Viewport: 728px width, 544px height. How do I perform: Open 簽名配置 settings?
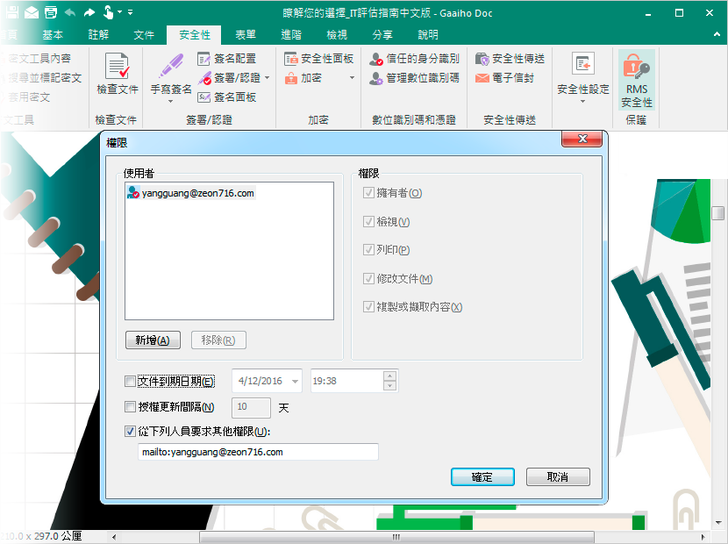227,58
